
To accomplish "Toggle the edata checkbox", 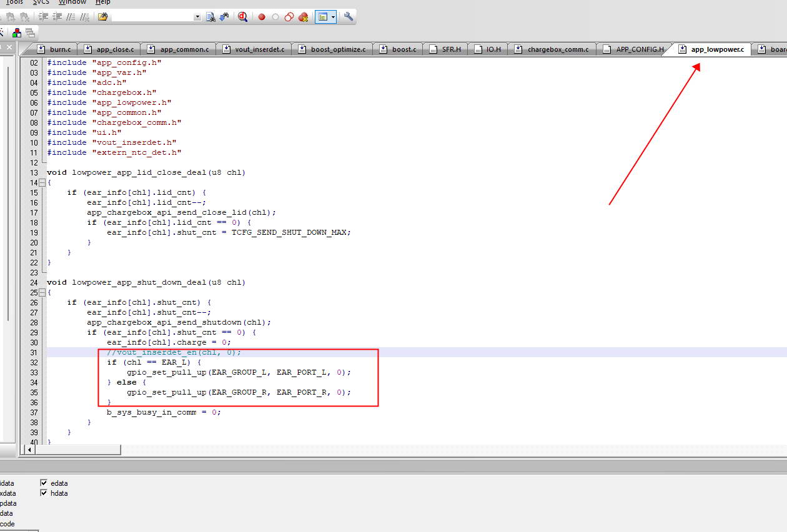I will coord(44,483).
